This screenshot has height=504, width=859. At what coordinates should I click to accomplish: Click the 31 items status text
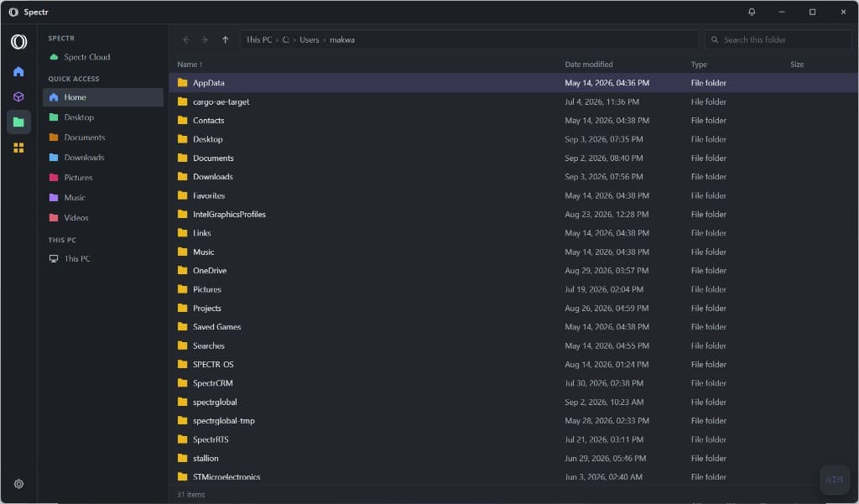(x=191, y=495)
